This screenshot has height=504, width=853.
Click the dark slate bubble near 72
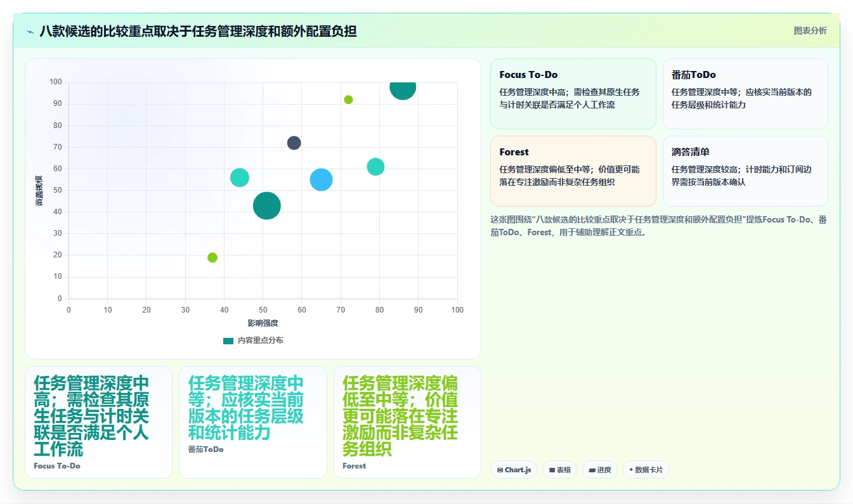pyautogui.click(x=294, y=143)
